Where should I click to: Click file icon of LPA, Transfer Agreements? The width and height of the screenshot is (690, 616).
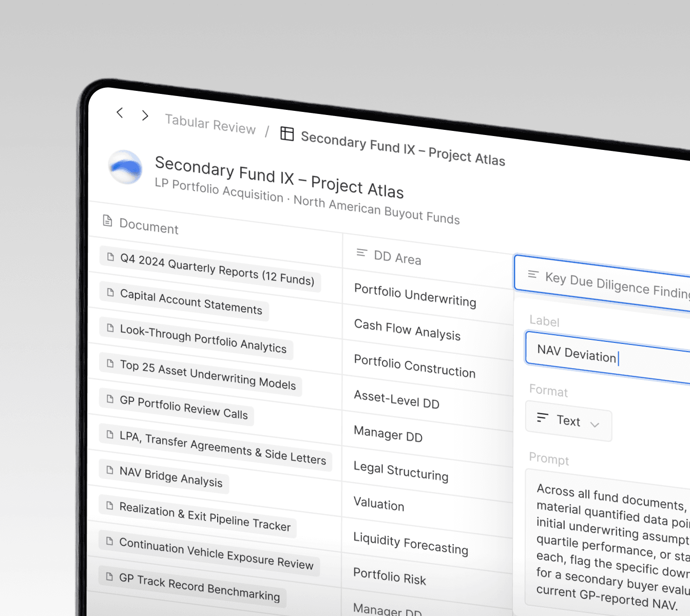[x=110, y=434]
